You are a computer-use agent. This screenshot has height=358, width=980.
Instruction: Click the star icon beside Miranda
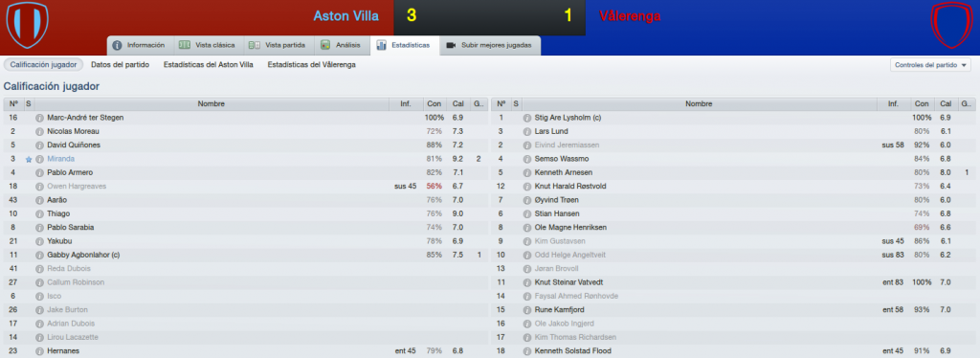(29, 159)
